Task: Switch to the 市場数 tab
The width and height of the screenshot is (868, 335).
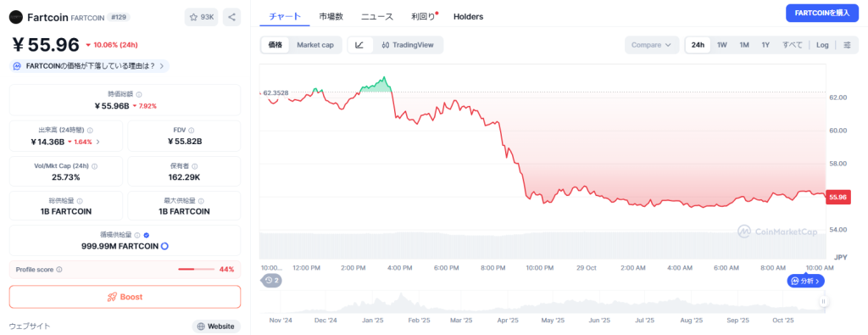Action: pyautogui.click(x=331, y=17)
